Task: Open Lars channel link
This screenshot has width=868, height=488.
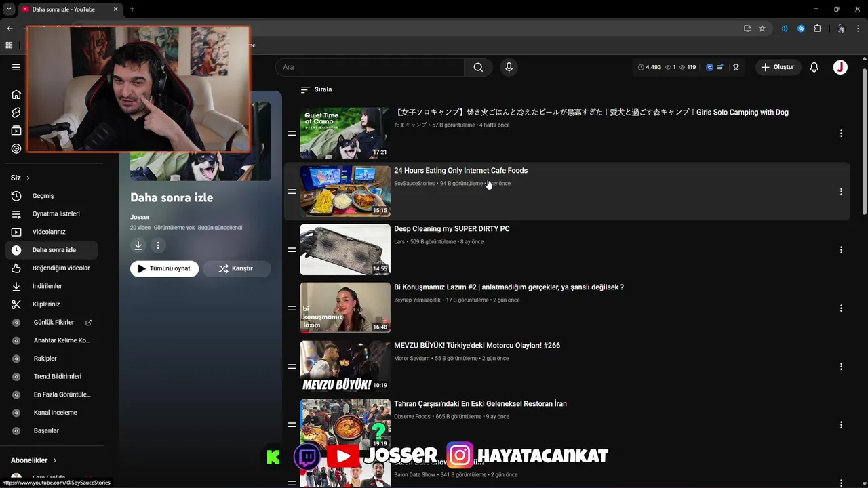Action: tap(399, 242)
